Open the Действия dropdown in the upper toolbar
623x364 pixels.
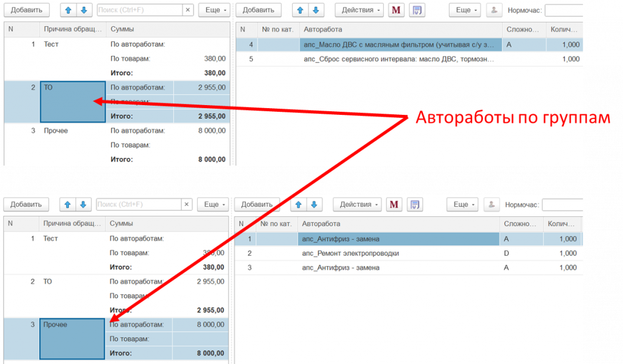coord(359,10)
